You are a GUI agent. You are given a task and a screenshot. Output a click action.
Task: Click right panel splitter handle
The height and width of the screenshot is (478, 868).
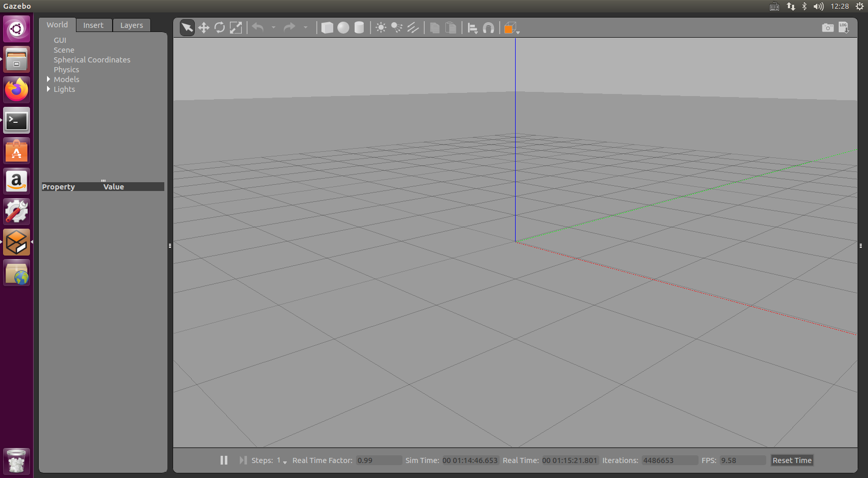pos(861,246)
